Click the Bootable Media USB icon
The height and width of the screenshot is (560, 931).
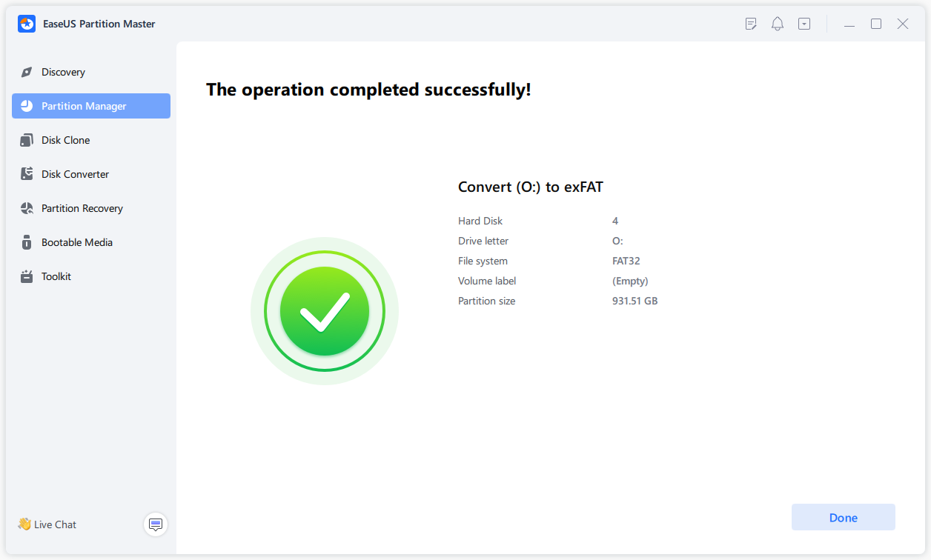pyautogui.click(x=27, y=242)
